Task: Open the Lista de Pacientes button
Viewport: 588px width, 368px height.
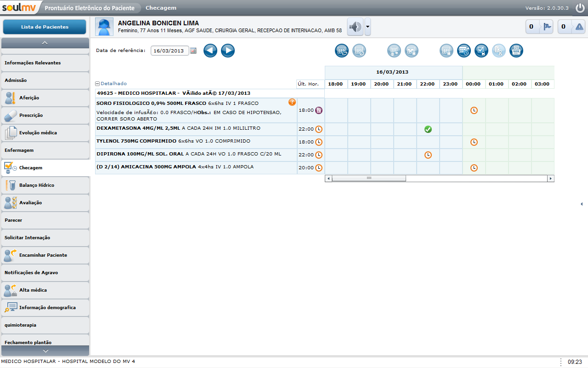Action: (x=45, y=27)
